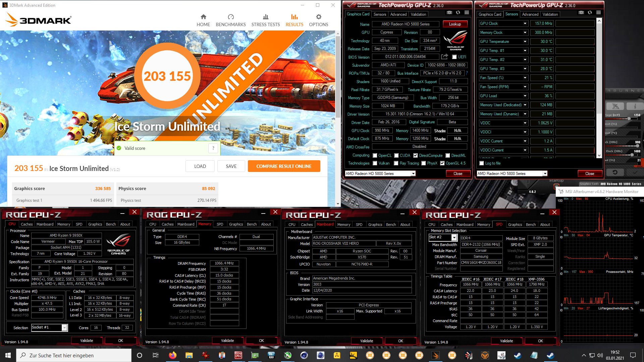
Task: Toggle Ray Tracing checkbox in GPU-Z
Action: pyautogui.click(x=396, y=163)
